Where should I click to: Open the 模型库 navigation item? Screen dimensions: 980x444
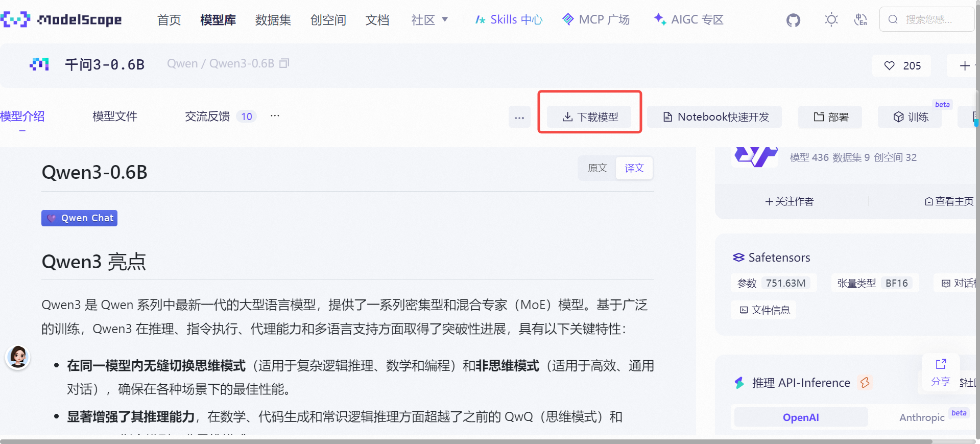point(218,20)
